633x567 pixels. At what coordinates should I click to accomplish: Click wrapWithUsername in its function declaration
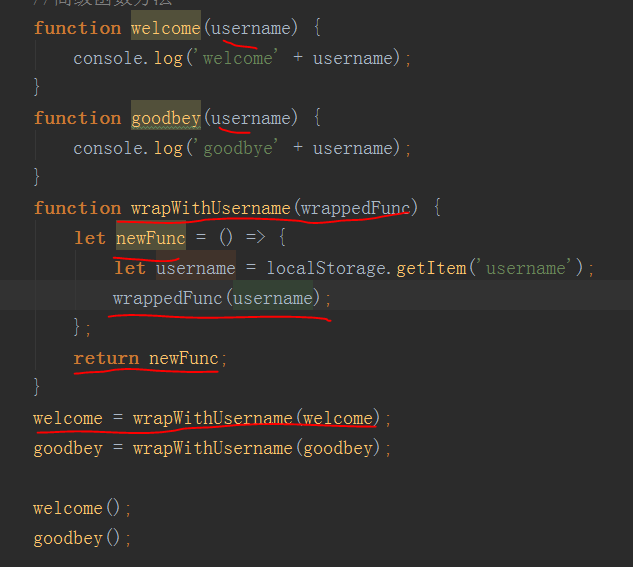pos(210,208)
